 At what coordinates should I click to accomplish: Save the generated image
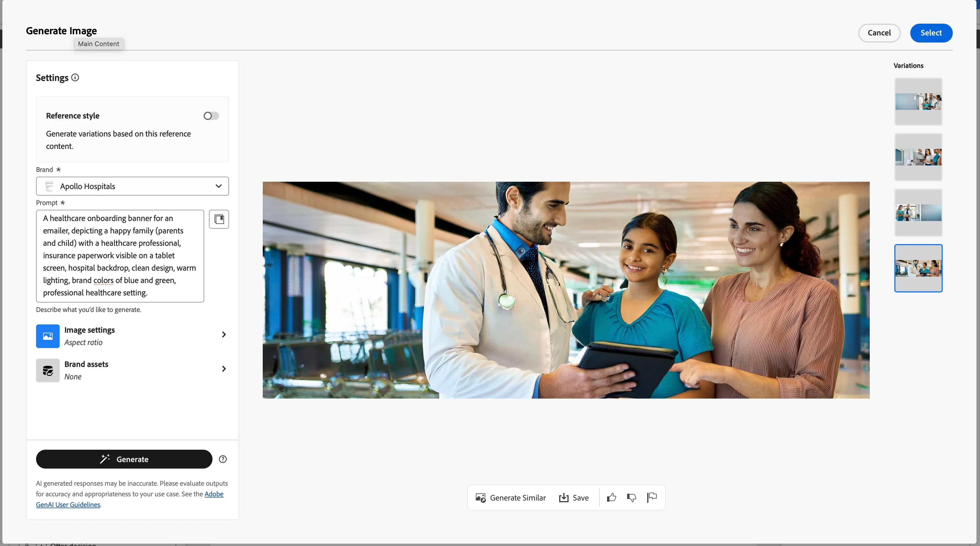tap(574, 498)
